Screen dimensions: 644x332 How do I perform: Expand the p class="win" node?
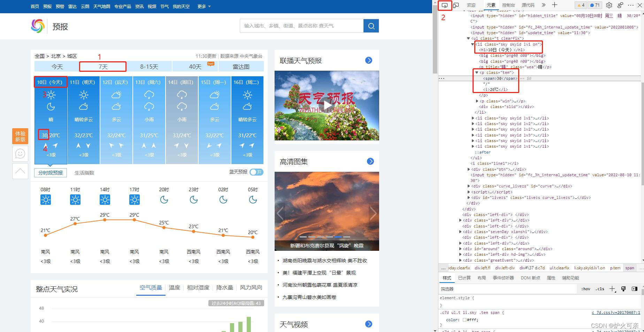[477, 101]
